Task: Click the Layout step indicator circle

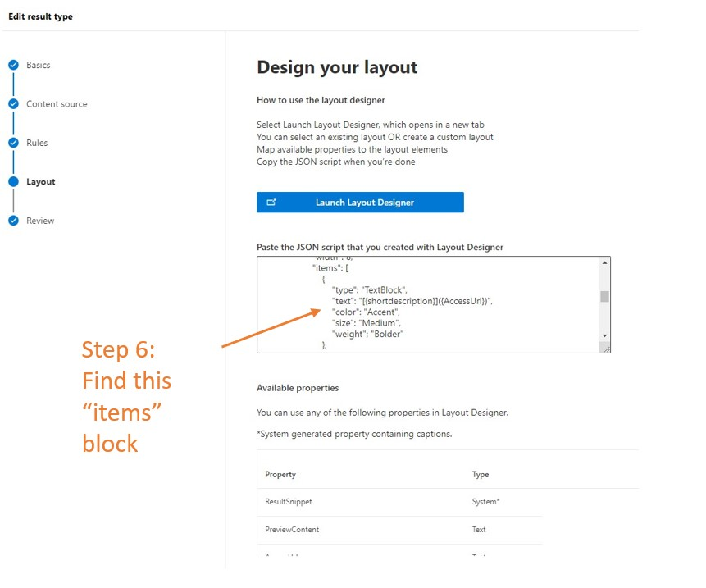Action: tap(13, 181)
